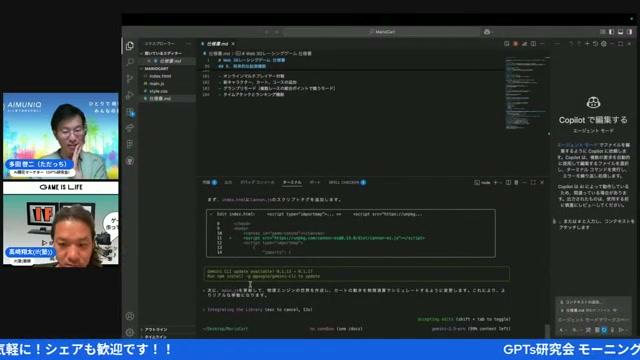
Task: Open the Explorer view in activity bar
Action: (130, 46)
